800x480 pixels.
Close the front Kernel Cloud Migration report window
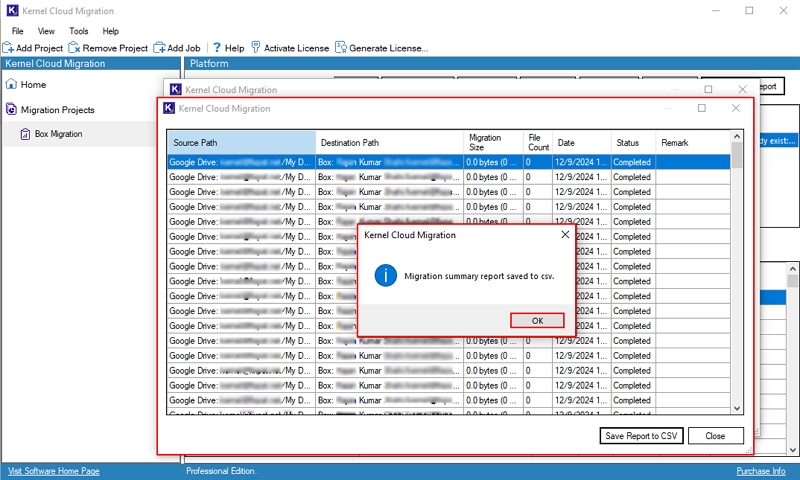click(736, 108)
